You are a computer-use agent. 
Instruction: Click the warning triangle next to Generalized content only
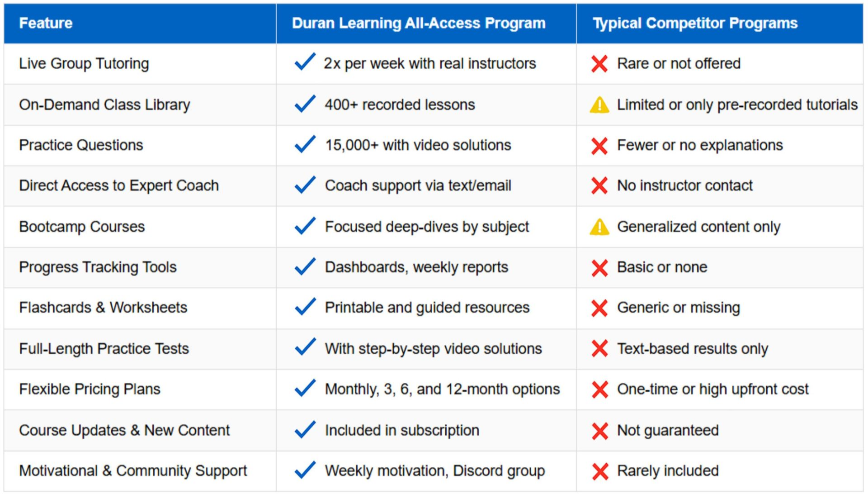coord(599,227)
